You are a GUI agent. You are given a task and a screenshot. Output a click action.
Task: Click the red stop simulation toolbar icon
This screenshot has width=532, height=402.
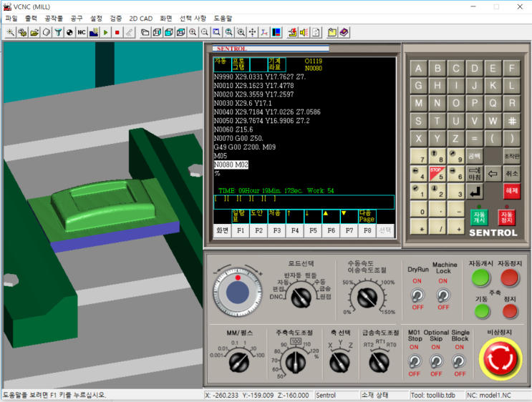[117, 32]
